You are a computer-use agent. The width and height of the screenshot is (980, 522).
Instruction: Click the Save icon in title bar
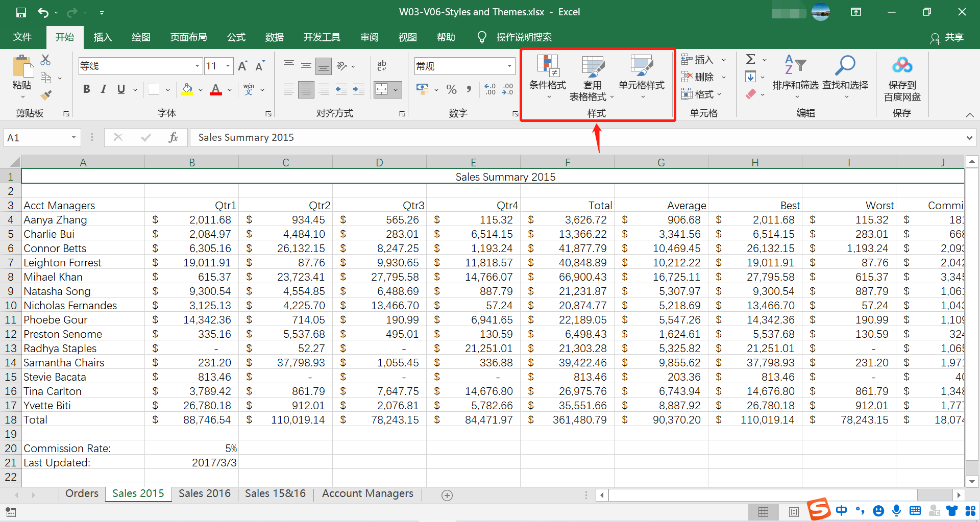tap(21, 12)
